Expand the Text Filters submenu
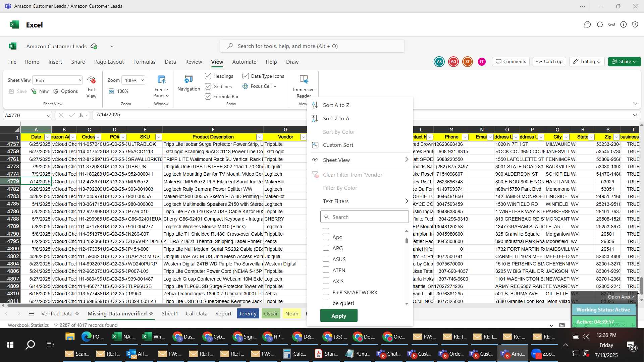644x362 pixels. 407,201
